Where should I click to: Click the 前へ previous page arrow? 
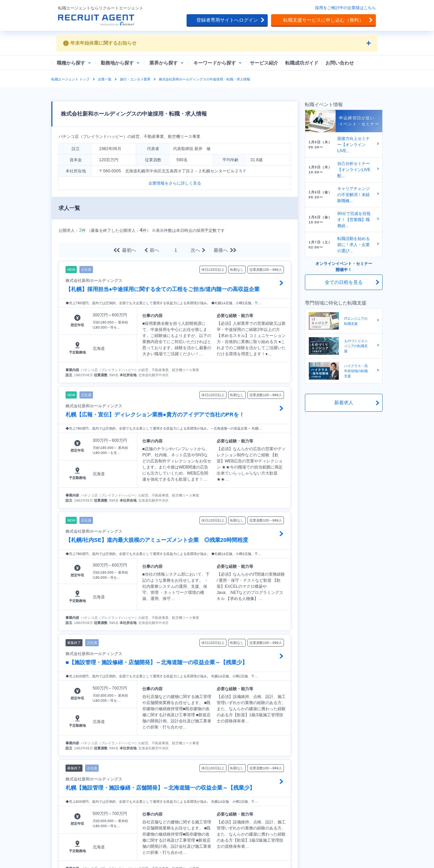(146, 250)
